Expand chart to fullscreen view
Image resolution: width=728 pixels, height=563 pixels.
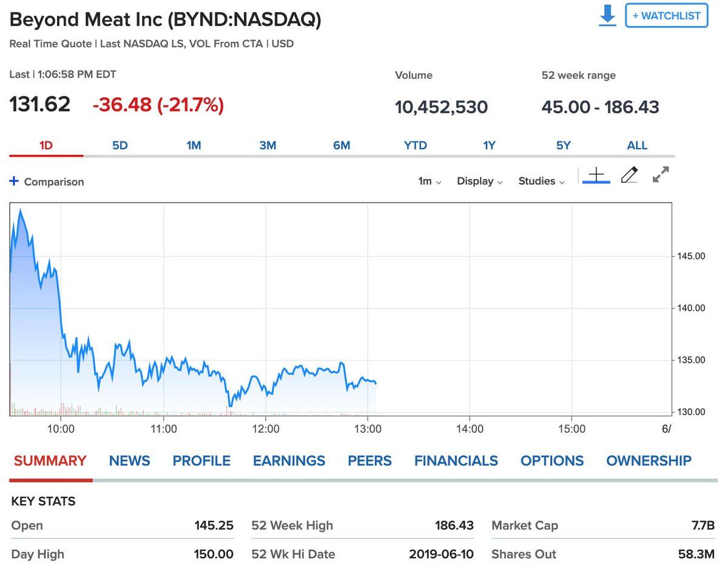point(661,175)
